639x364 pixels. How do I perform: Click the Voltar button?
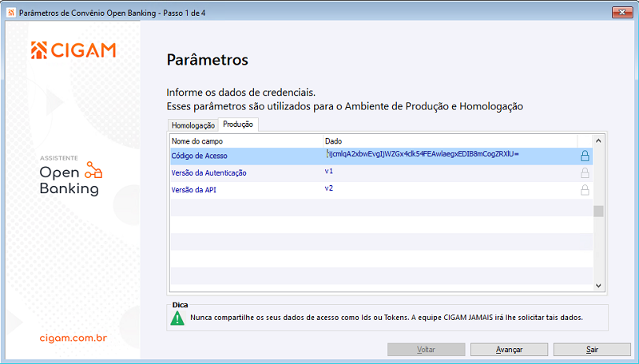426,350
